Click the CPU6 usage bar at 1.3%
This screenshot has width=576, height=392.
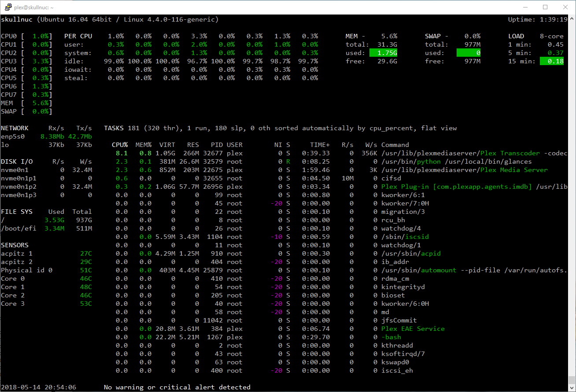pyautogui.click(x=26, y=86)
